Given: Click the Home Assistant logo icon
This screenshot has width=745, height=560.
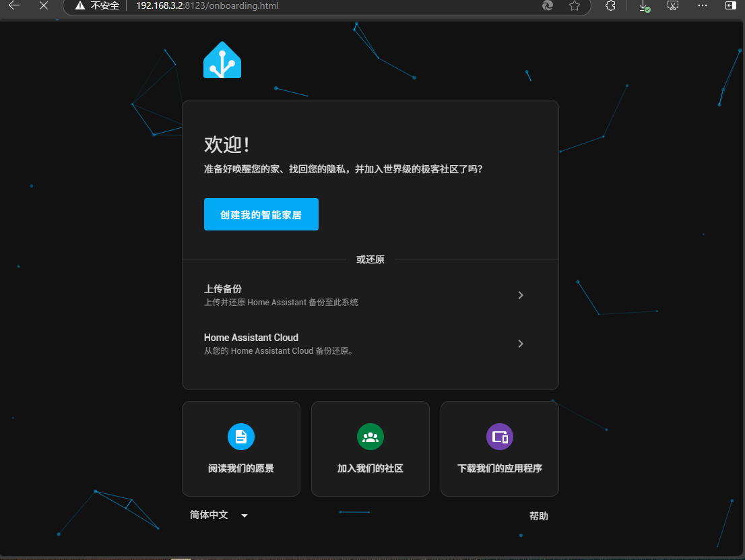Looking at the screenshot, I should [x=222, y=61].
